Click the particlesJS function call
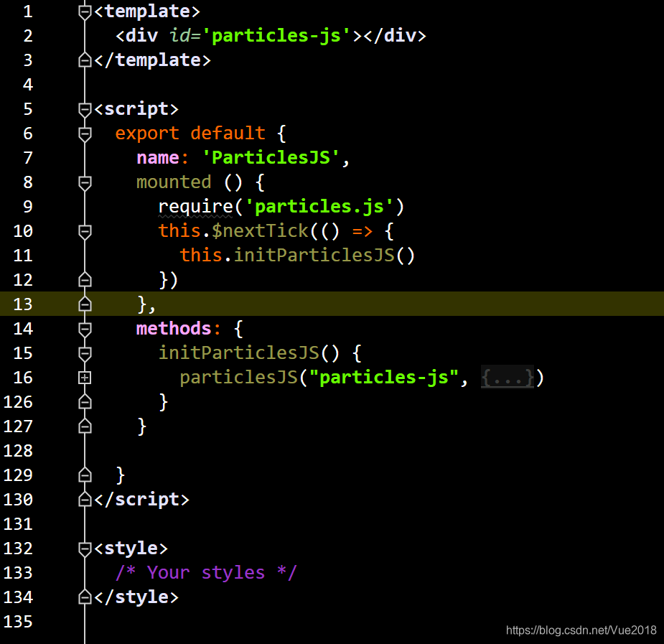The width and height of the screenshot is (664, 644). 239,377
